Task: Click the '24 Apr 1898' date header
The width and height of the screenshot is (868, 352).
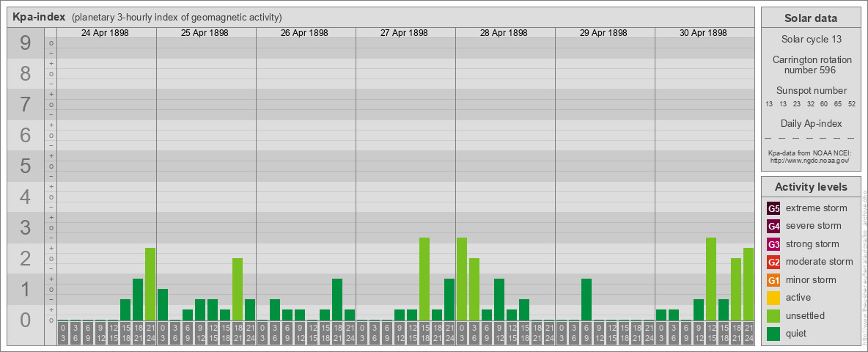Action: point(105,33)
